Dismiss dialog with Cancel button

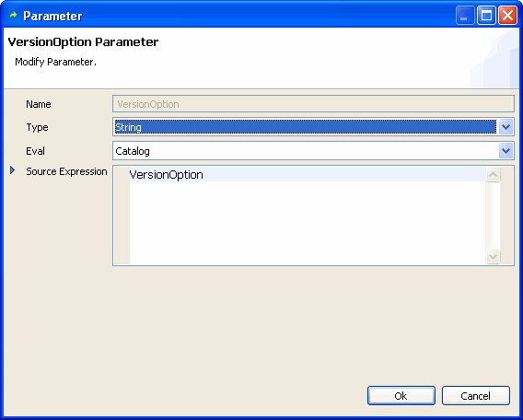pyautogui.click(x=476, y=396)
